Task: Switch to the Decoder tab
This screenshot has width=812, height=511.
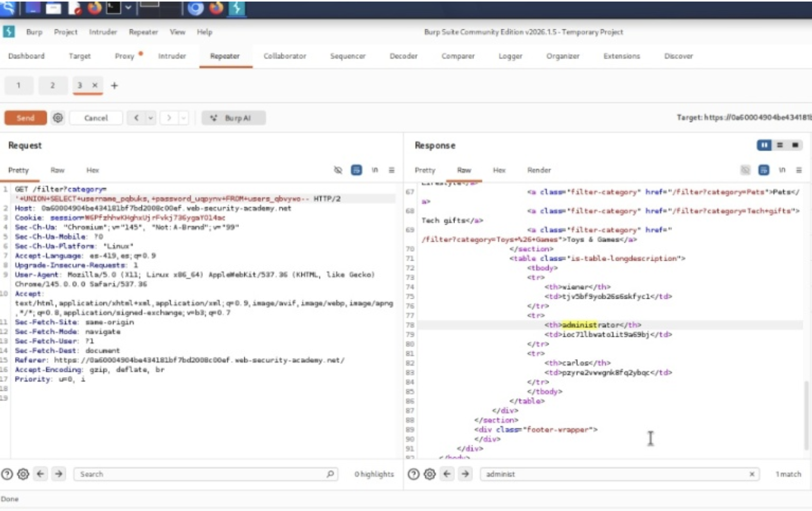Action: [x=403, y=56]
